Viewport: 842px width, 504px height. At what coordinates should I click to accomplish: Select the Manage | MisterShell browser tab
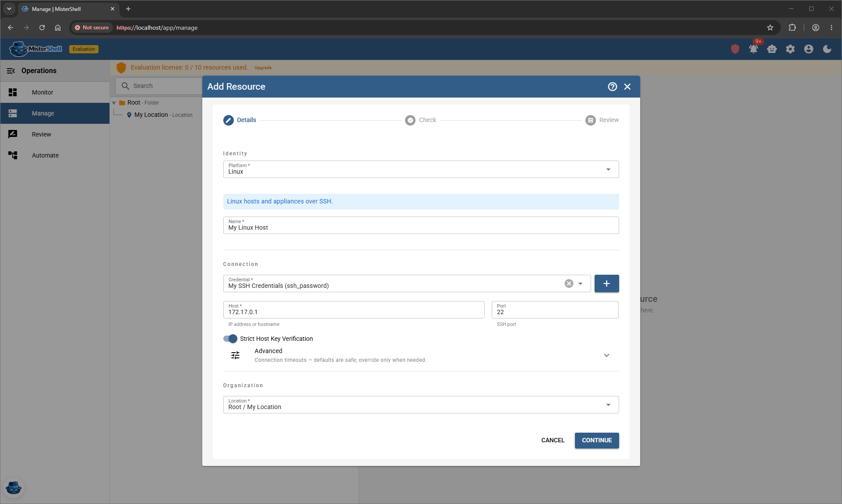pos(69,9)
